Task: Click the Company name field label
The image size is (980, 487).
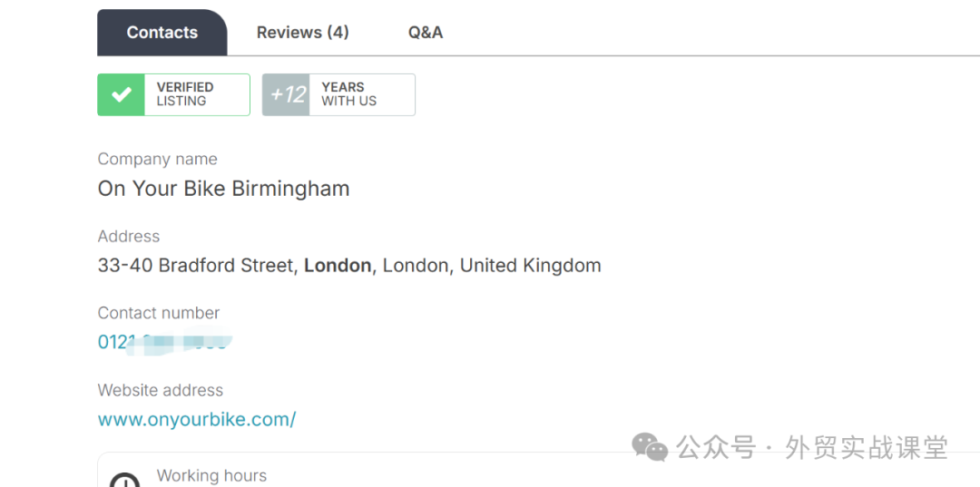Action: [157, 159]
